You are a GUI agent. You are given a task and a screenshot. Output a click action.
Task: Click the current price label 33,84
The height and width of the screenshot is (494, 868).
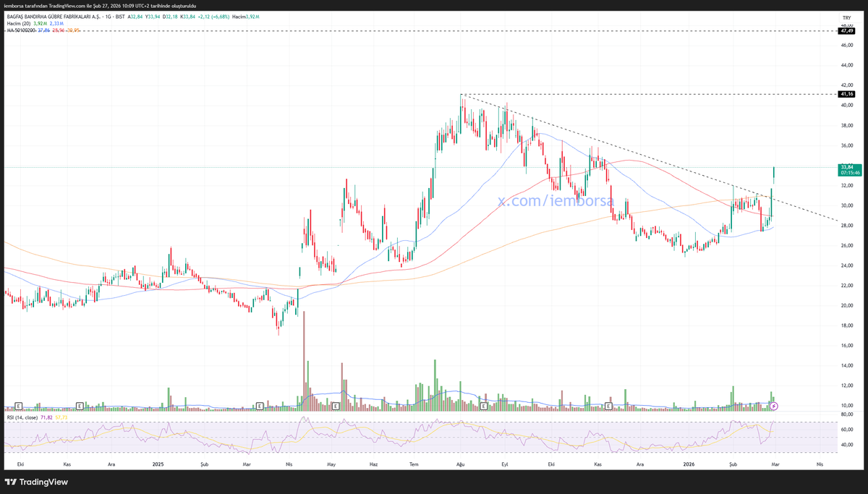click(846, 167)
